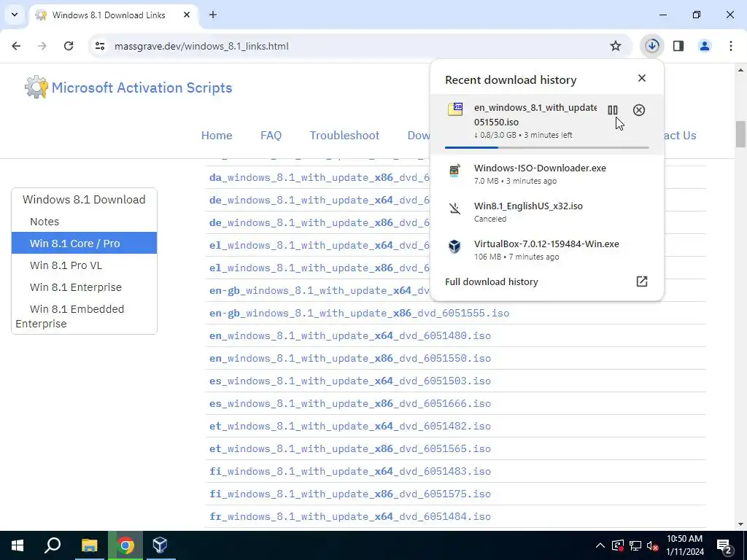Open the Troubleshoot nav link
This screenshot has height=560, width=747.
(x=344, y=135)
